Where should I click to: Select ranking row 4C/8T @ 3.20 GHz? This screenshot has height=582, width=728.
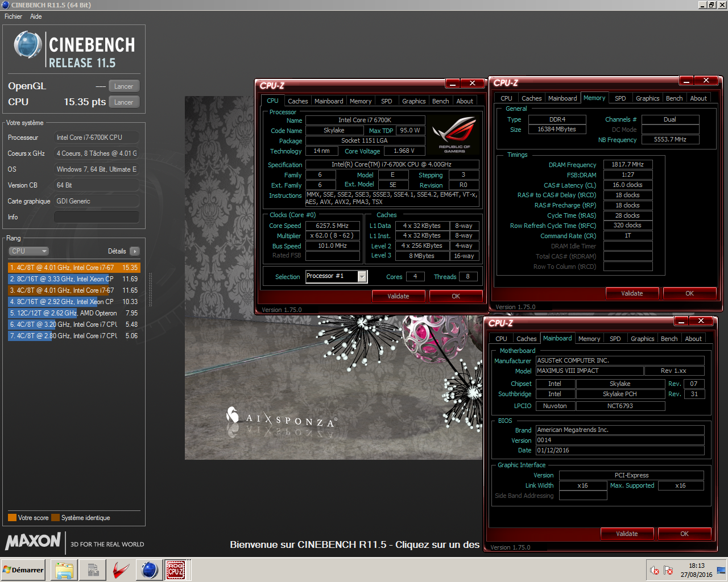coord(74,325)
